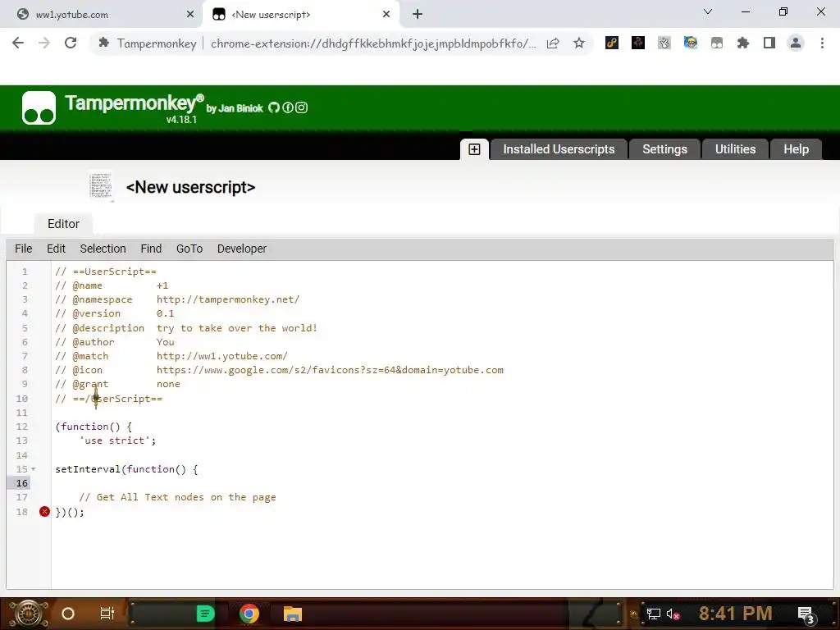The width and height of the screenshot is (840, 630).
Task: Click the favicon URL on line 8
Action: click(330, 370)
